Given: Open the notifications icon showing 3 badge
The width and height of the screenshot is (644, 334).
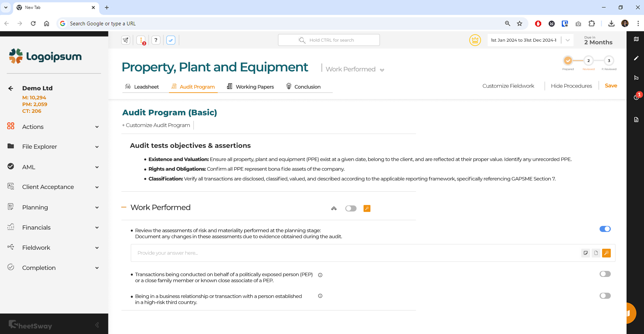Looking at the screenshot, I should (141, 40).
